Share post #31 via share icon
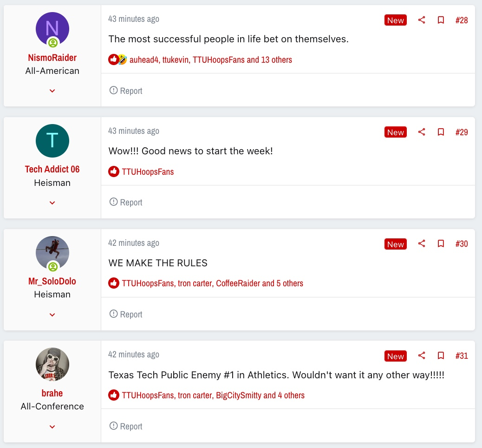 tap(422, 356)
